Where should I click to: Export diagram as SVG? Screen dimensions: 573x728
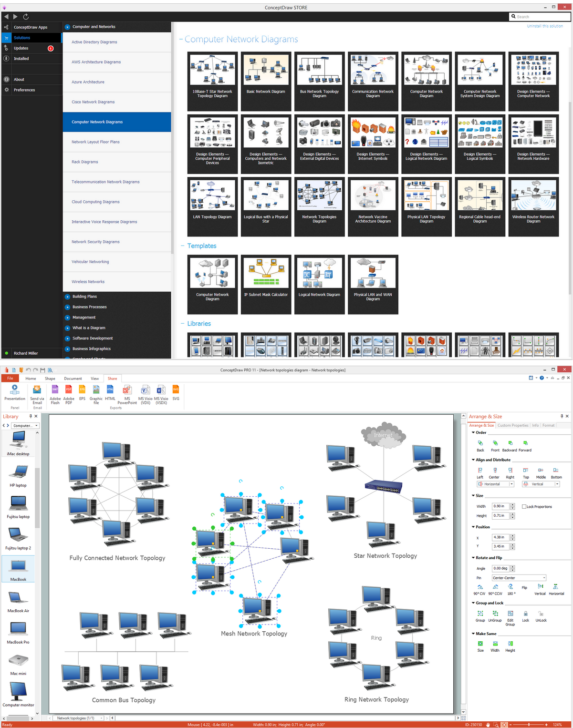click(176, 392)
